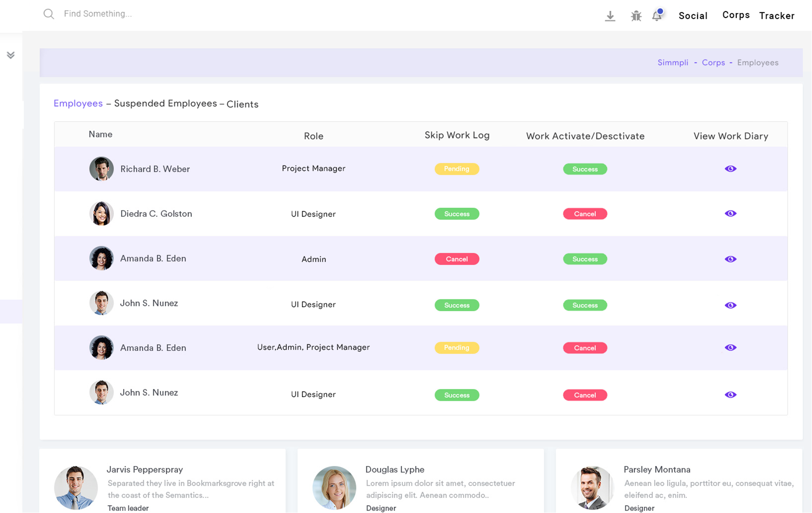This screenshot has width=812, height=513.
Task: Open the Tracker menu
Action: 777,16
